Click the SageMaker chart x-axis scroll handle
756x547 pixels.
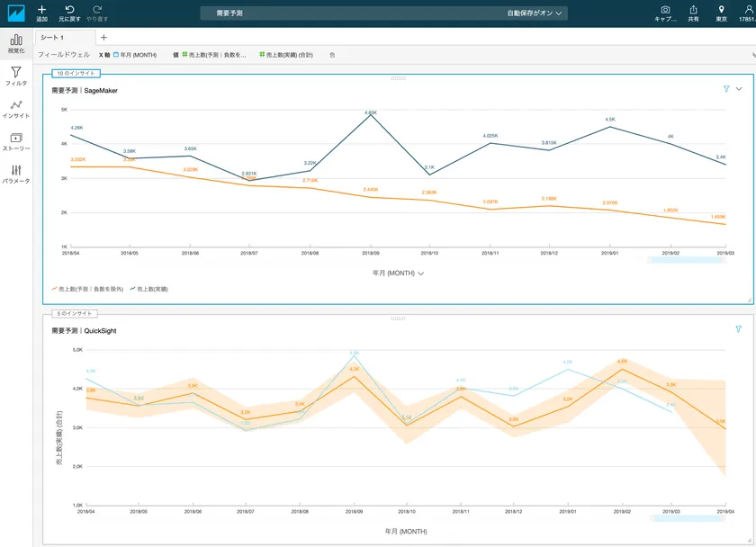687,260
